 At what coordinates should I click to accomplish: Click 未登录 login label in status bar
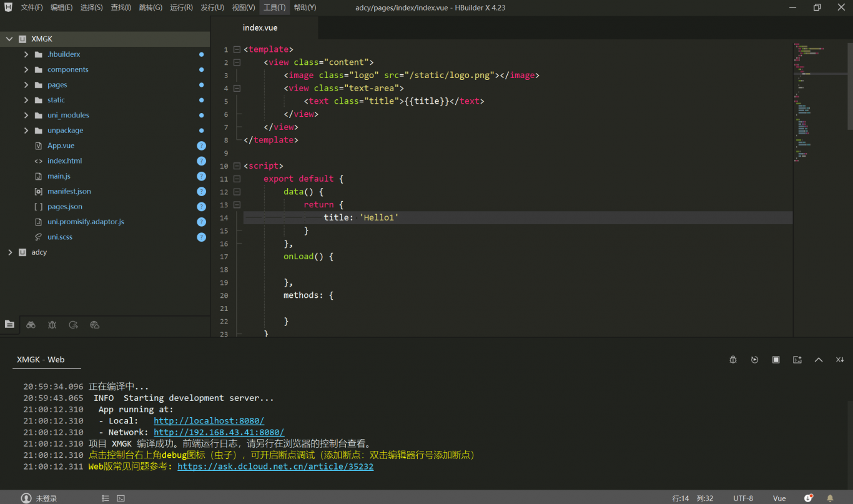[46, 498]
